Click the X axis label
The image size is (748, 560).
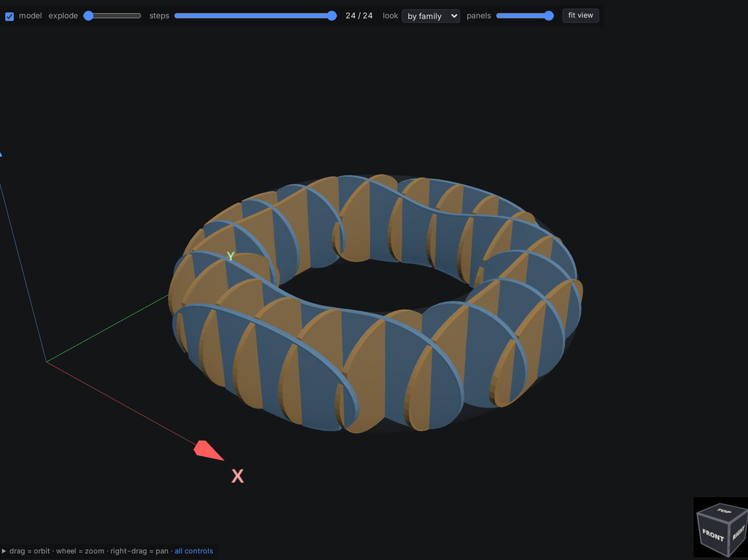(x=237, y=476)
